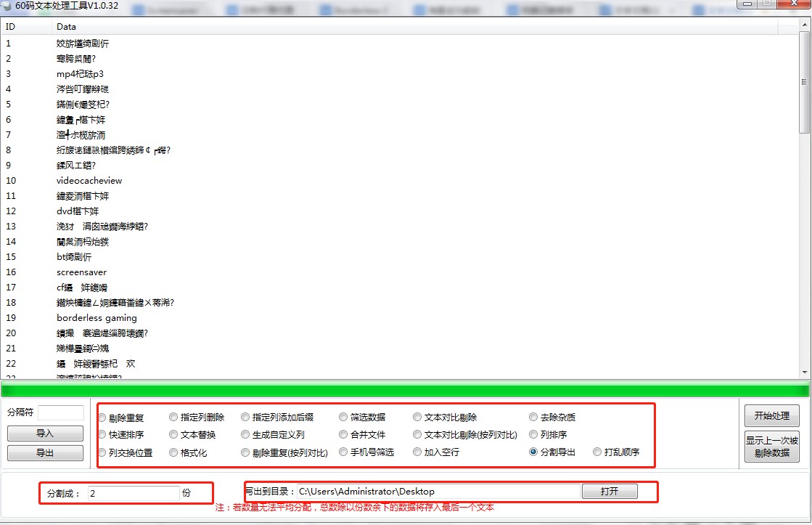The height and width of the screenshot is (525, 812).
Task: Click the 分割成 split count field
Action: click(134, 493)
